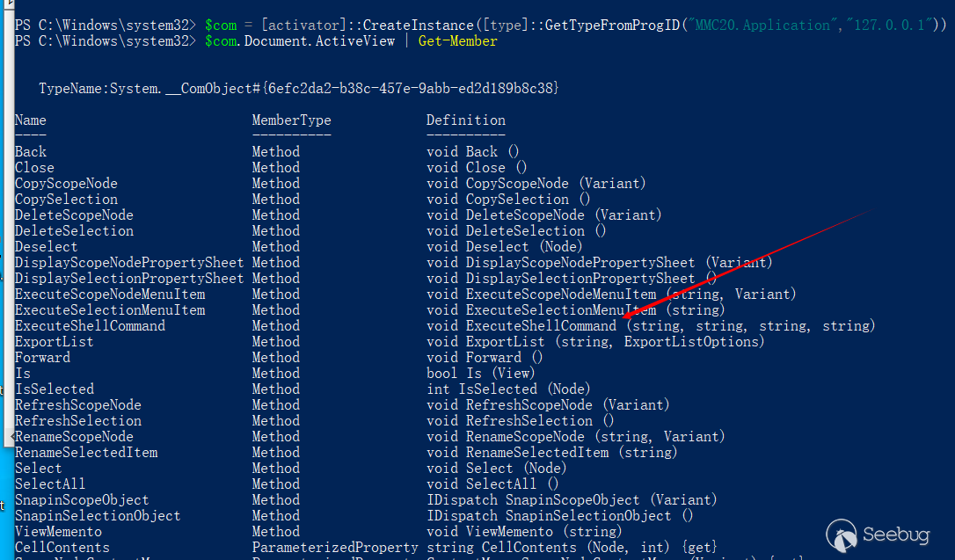
Task: Click the Definition column header
Action: (466, 120)
